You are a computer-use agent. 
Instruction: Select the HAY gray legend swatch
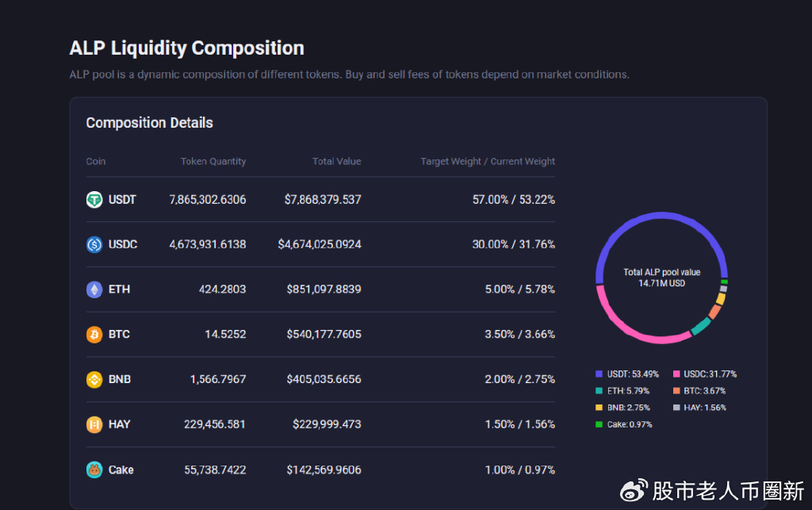coord(676,408)
